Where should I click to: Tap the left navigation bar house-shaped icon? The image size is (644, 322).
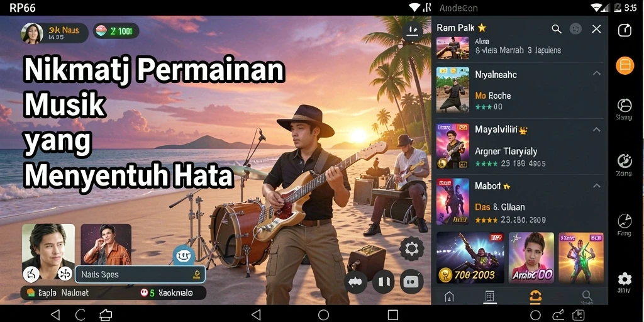click(x=106, y=314)
